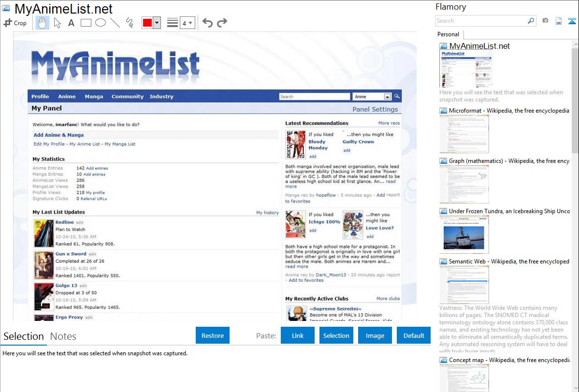Choose the arrow pointer tool

tap(57, 23)
